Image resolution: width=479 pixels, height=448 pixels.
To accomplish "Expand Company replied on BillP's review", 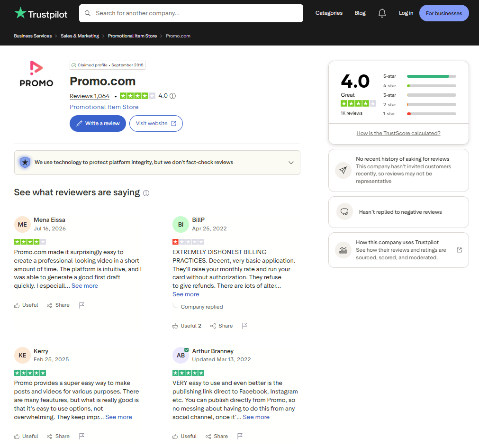I will [x=202, y=307].
